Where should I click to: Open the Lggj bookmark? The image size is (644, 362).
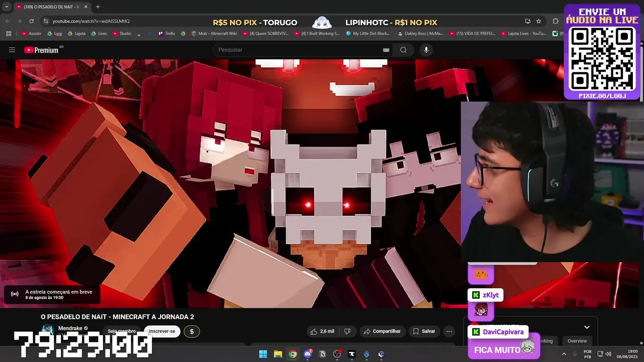click(x=54, y=34)
